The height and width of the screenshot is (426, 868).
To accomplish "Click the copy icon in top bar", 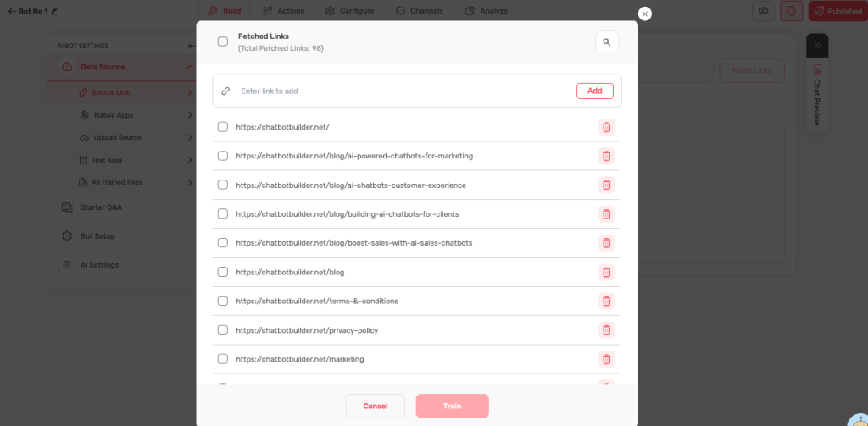I will point(792,11).
